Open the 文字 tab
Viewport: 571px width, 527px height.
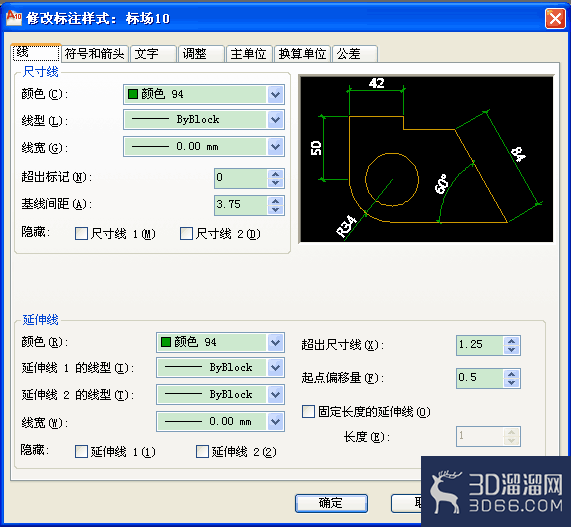point(153,54)
